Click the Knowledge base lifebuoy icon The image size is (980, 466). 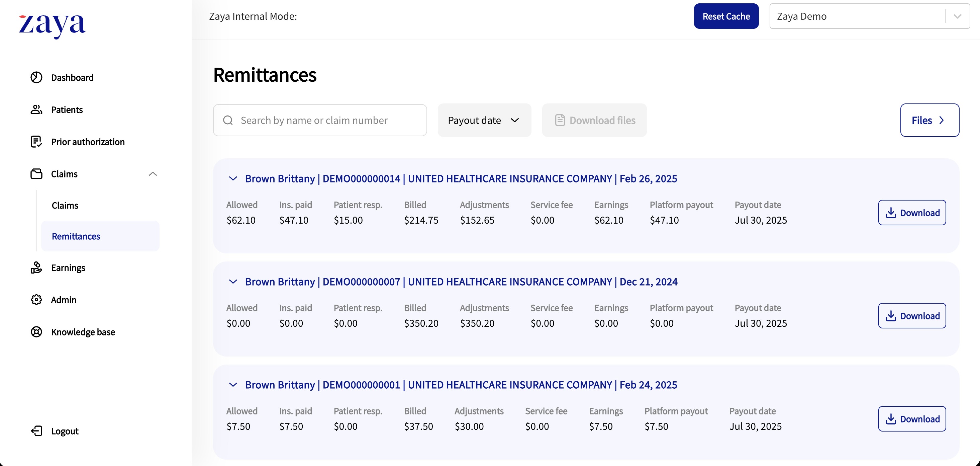click(36, 332)
